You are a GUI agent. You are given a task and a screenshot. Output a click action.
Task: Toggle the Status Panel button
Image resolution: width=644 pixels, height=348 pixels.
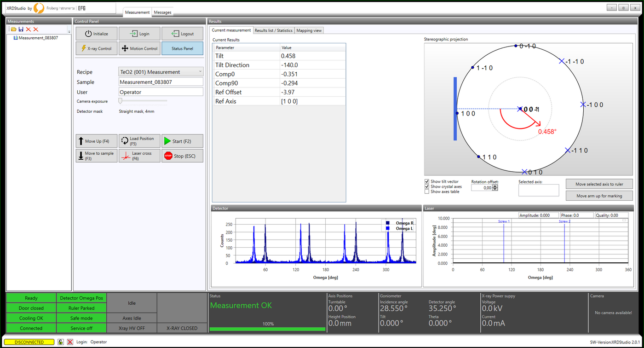[x=182, y=48]
